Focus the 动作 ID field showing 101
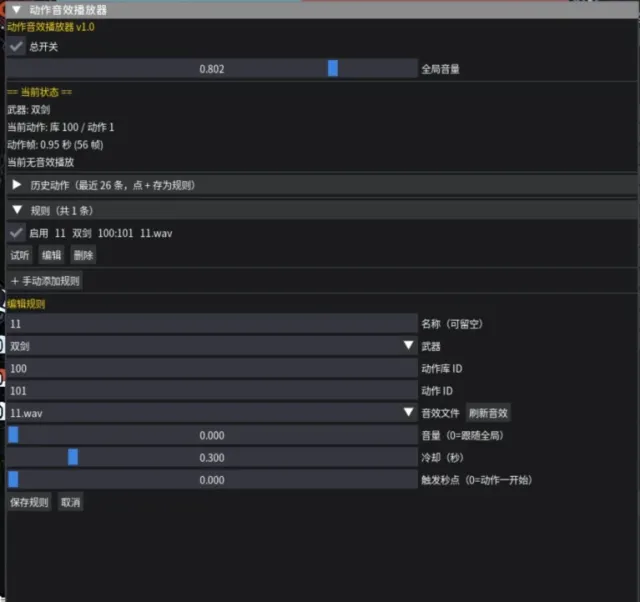 tap(212, 391)
